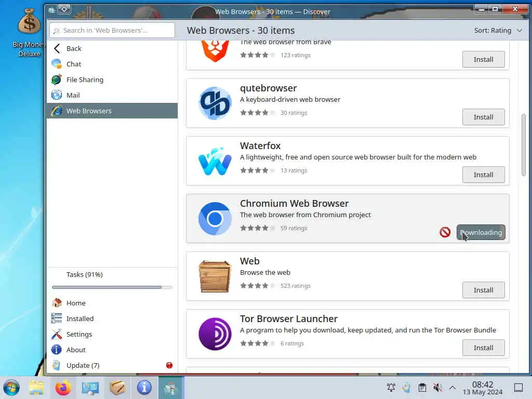Open the Sort: Rating dropdown
The image size is (532, 399).
498,30
